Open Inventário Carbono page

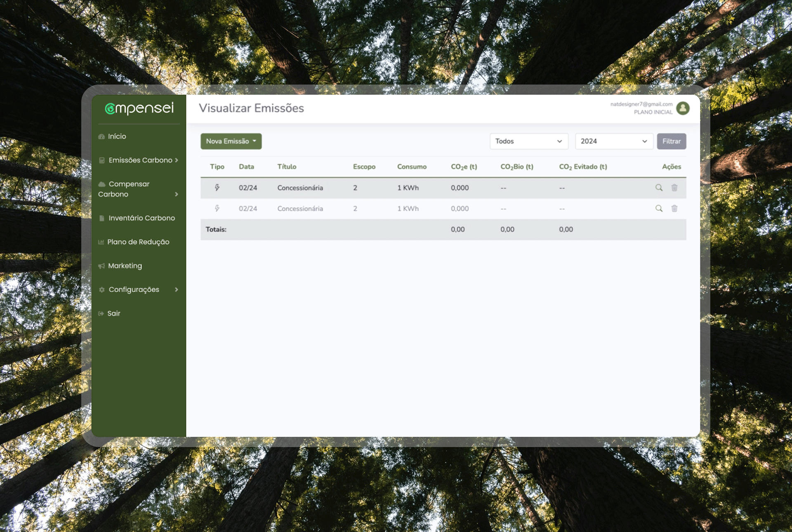click(x=141, y=218)
